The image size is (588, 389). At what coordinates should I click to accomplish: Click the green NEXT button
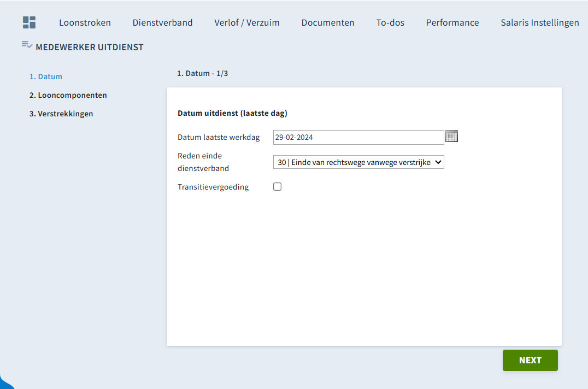click(530, 360)
